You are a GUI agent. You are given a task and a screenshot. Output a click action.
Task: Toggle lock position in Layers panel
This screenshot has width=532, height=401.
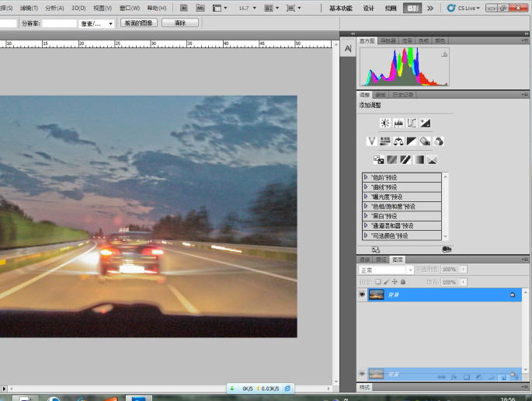tap(395, 281)
